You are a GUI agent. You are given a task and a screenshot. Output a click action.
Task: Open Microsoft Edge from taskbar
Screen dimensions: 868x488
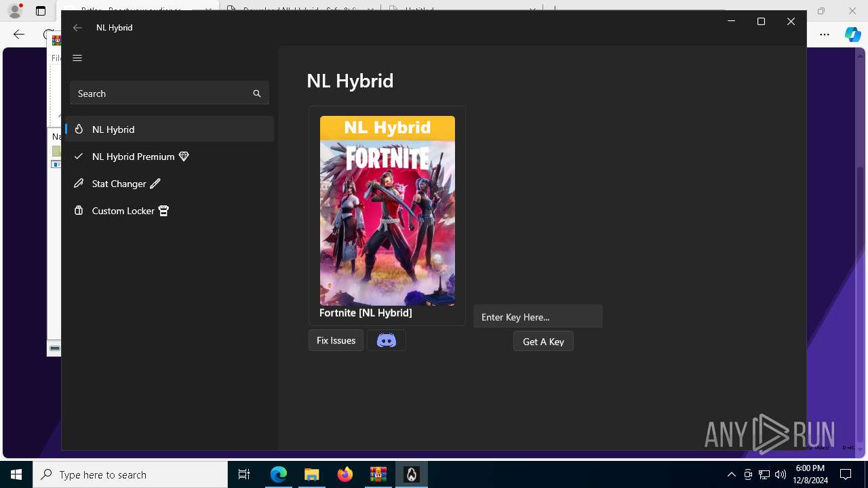(279, 474)
